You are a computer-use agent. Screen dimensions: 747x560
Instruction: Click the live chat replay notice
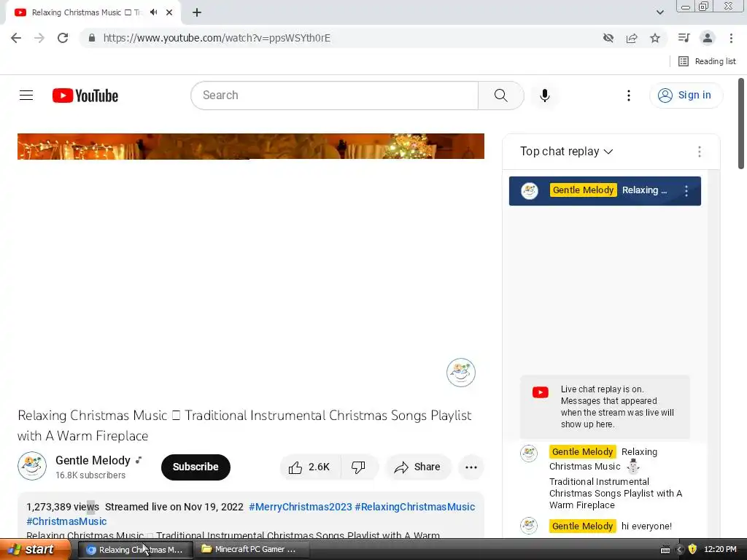(605, 407)
